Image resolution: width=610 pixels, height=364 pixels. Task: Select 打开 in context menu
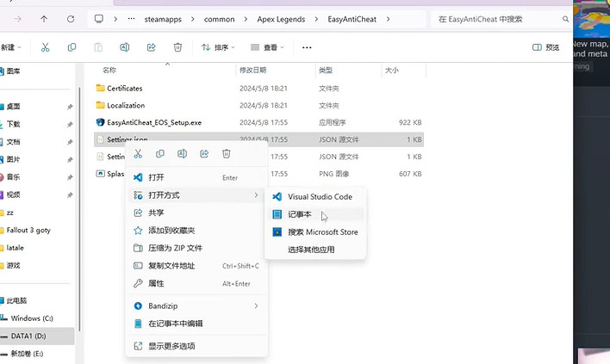click(196, 177)
